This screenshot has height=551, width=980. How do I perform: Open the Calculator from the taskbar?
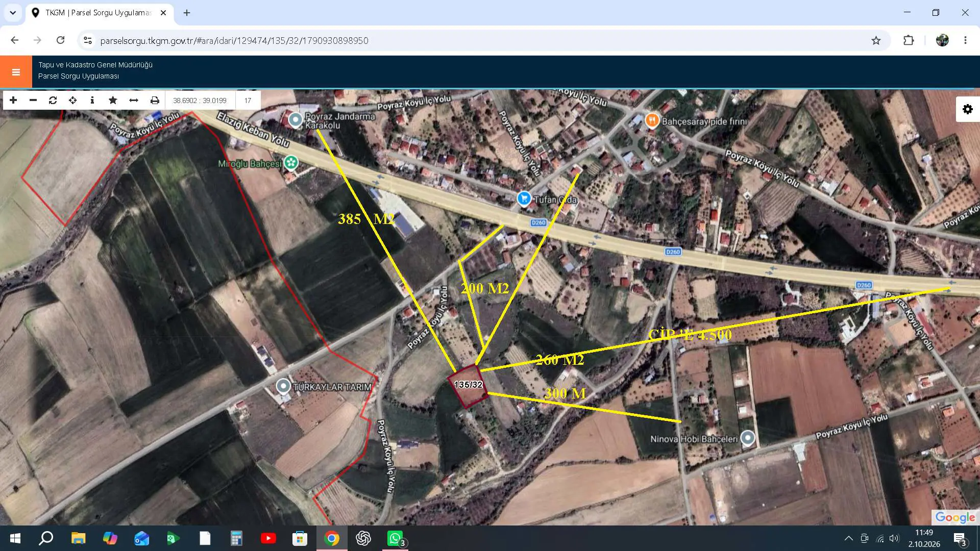pyautogui.click(x=236, y=538)
